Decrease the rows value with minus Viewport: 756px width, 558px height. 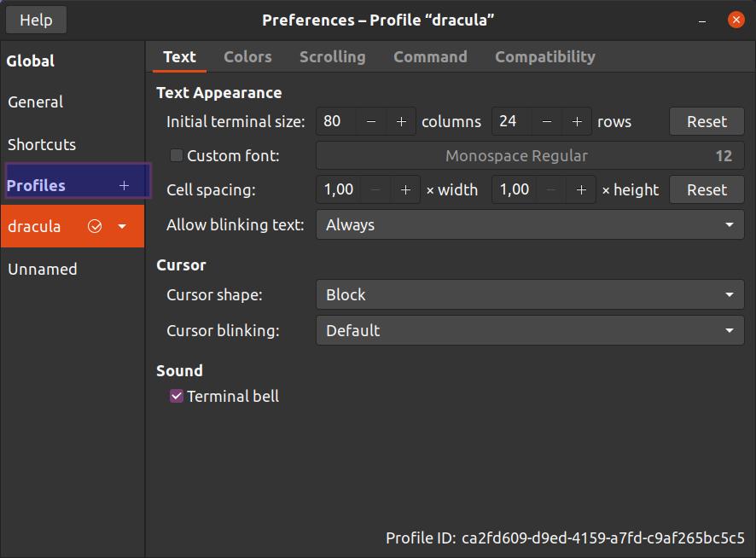(547, 121)
